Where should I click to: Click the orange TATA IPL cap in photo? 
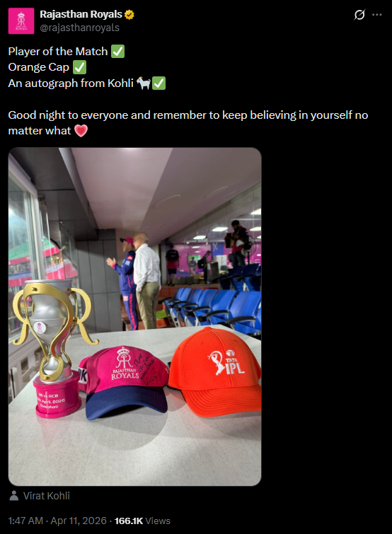click(x=214, y=372)
